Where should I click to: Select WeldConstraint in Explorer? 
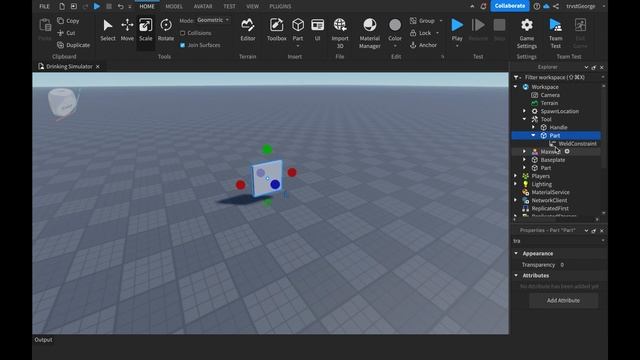pos(577,144)
